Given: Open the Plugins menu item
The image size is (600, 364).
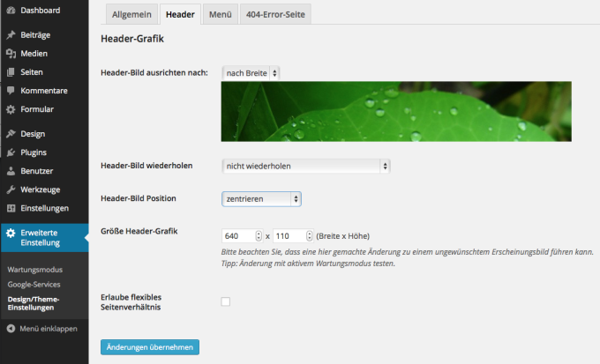Looking at the screenshot, I should [x=34, y=152].
